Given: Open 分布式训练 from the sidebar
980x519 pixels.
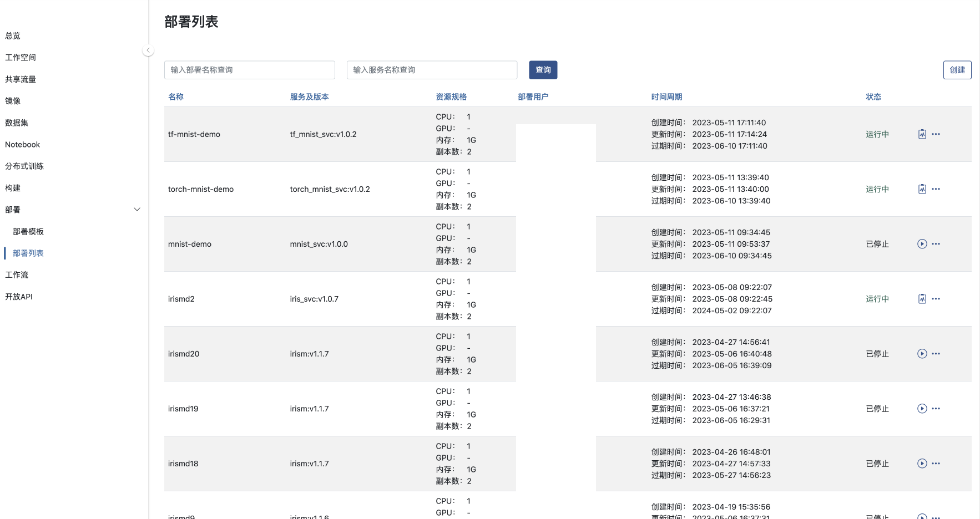Looking at the screenshot, I should tap(24, 166).
